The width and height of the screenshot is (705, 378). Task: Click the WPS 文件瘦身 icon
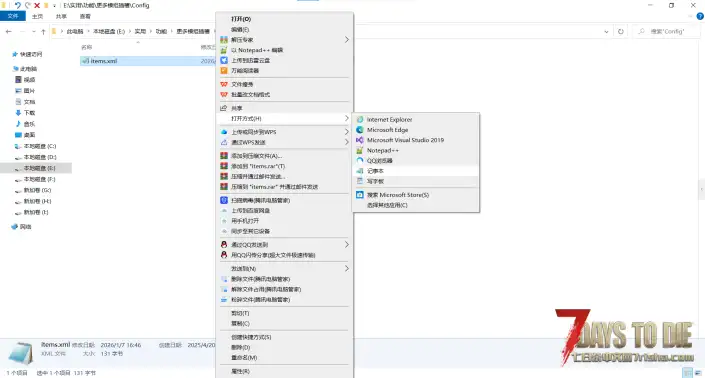coord(224,84)
